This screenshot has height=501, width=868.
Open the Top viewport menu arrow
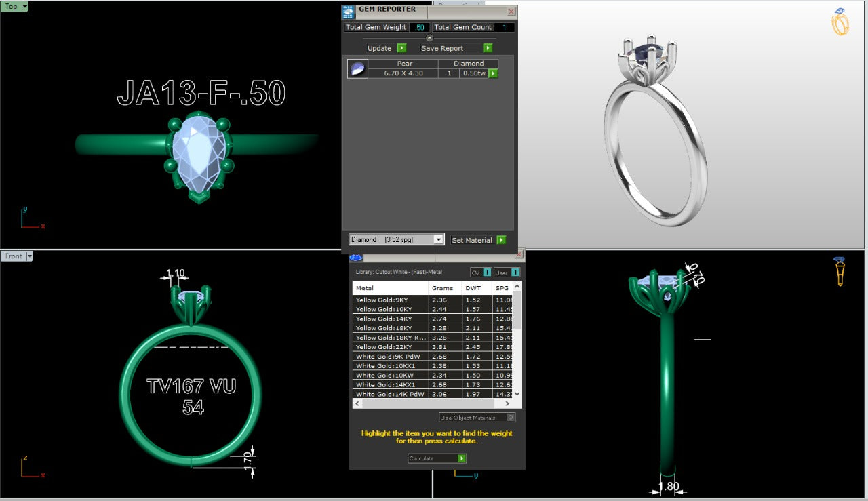pos(25,6)
